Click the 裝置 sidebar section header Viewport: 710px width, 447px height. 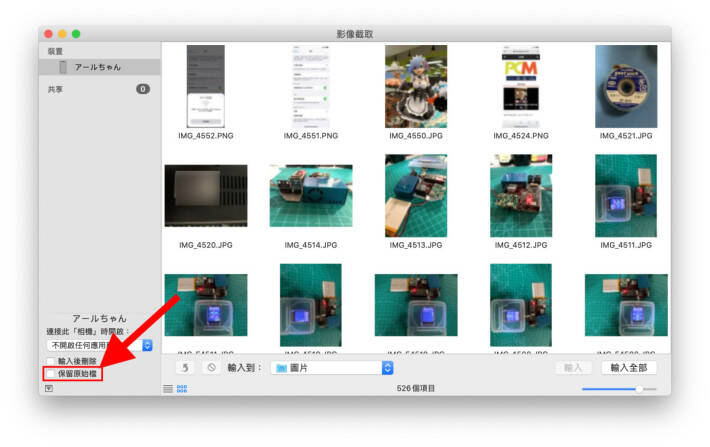[55, 51]
